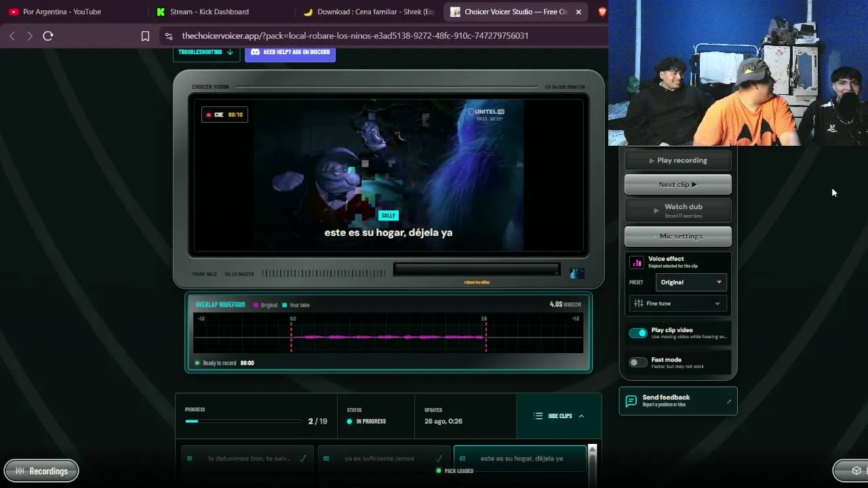Click the Brave shield icon

coord(602,12)
